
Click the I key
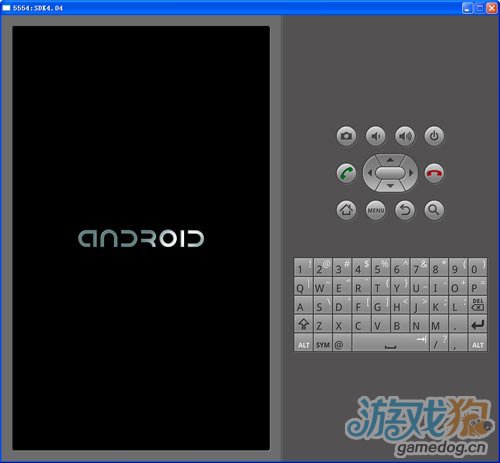coord(439,286)
